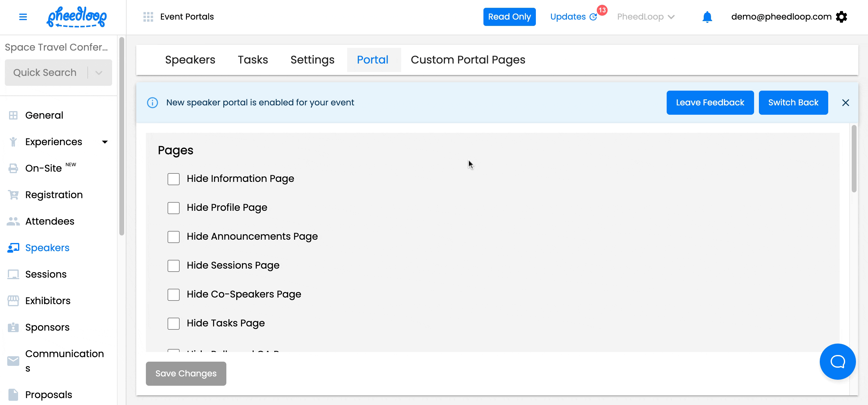Click the Pages panel vertical scrollbar
The height and width of the screenshot is (405, 868).
pyautogui.click(x=854, y=159)
